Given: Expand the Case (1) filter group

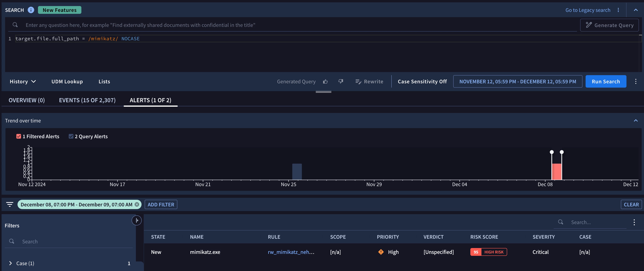Looking at the screenshot, I should (10, 263).
